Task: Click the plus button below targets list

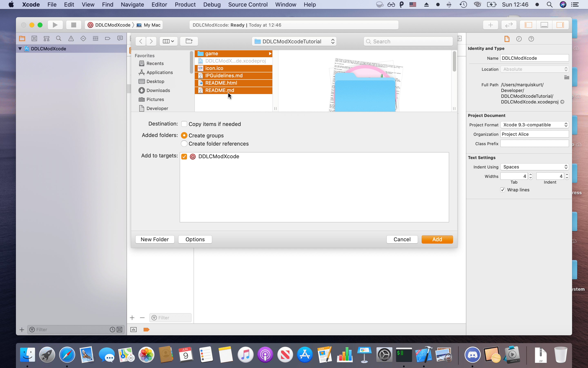Action: click(132, 318)
